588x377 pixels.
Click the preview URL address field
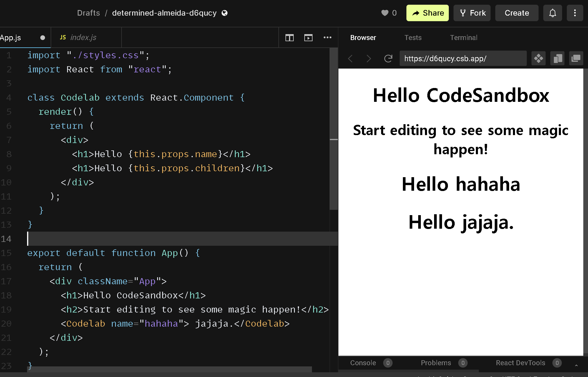click(463, 59)
